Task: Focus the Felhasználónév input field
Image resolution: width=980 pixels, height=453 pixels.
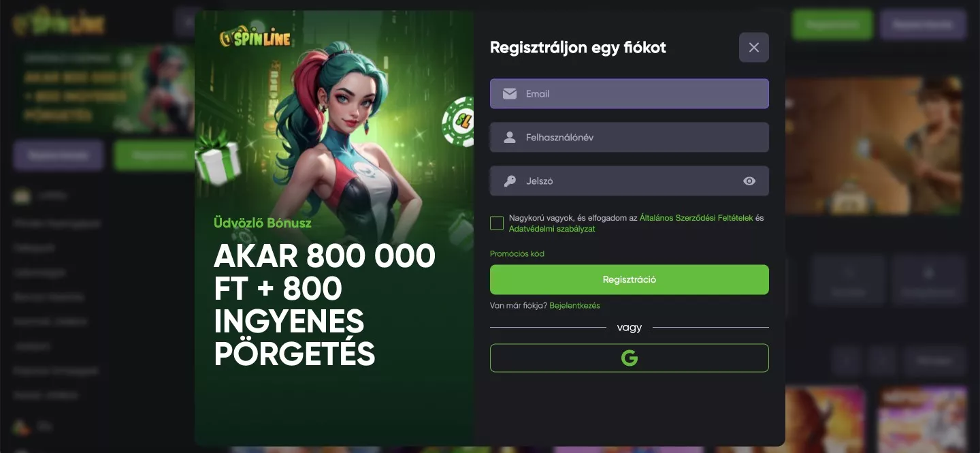Action: [630, 138]
